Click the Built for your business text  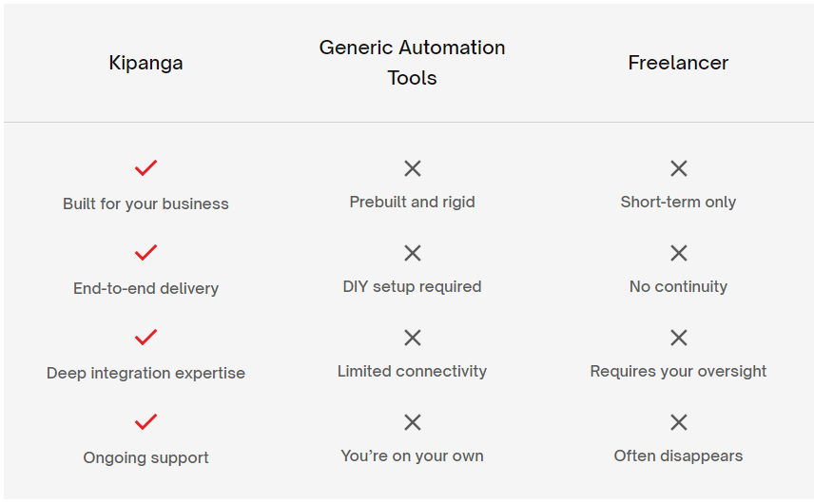pos(145,204)
